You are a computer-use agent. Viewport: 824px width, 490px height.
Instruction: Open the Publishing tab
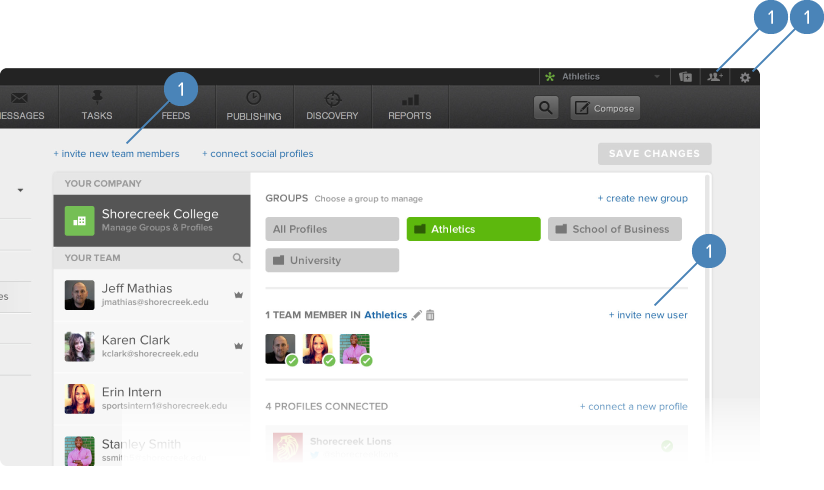point(254,107)
